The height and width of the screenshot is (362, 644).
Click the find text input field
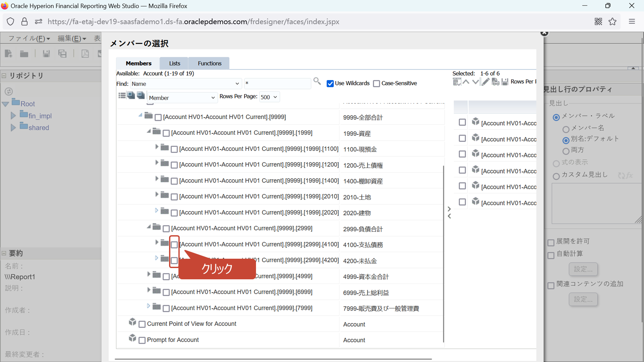(277, 84)
